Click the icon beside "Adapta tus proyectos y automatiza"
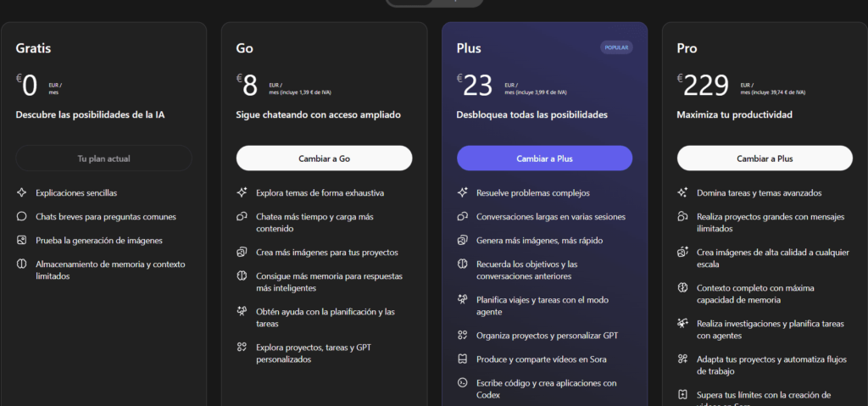 point(682,359)
